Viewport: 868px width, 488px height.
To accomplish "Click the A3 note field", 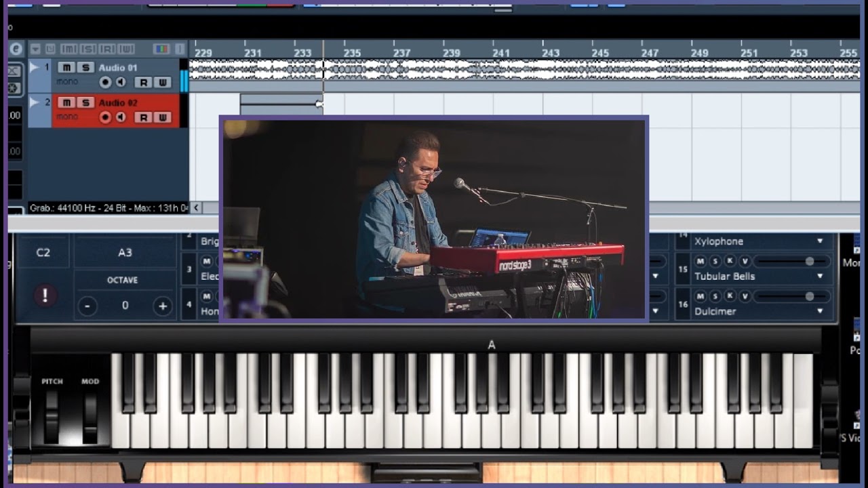I will coord(125,252).
